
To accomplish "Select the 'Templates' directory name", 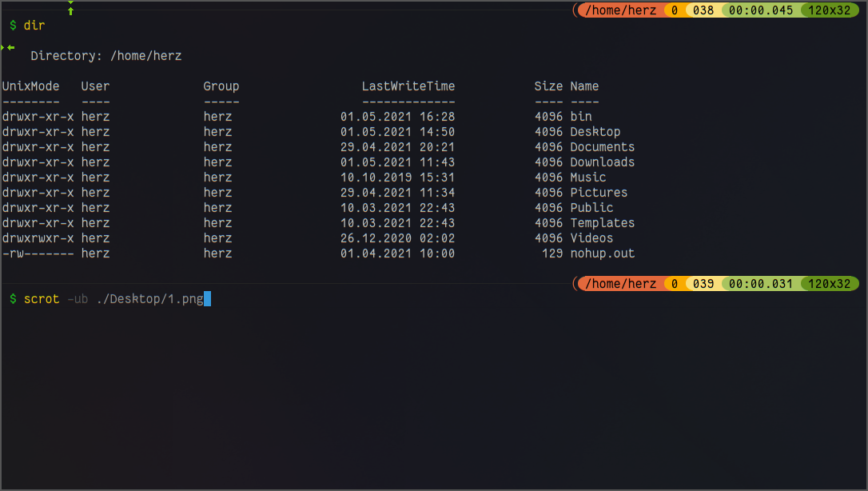I will click(603, 223).
